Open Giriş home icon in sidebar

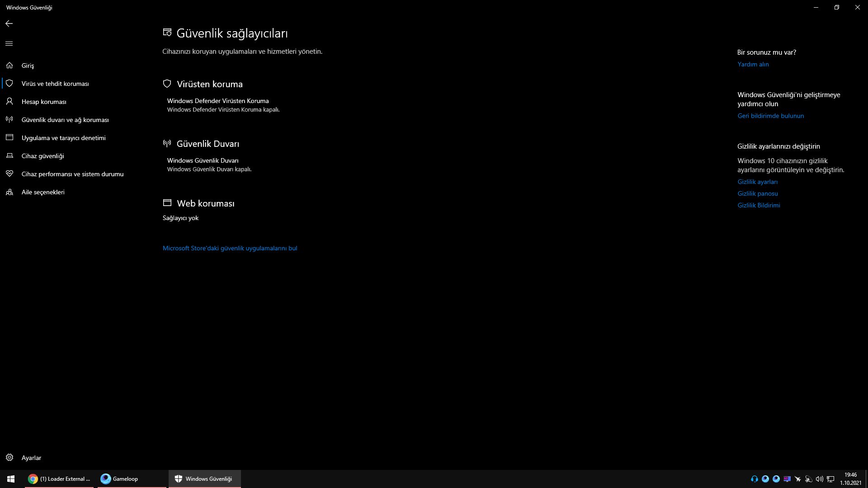pos(9,66)
